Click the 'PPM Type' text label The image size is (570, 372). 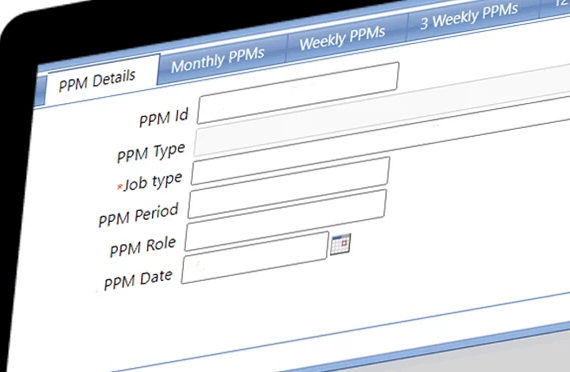(x=151, y=153)
